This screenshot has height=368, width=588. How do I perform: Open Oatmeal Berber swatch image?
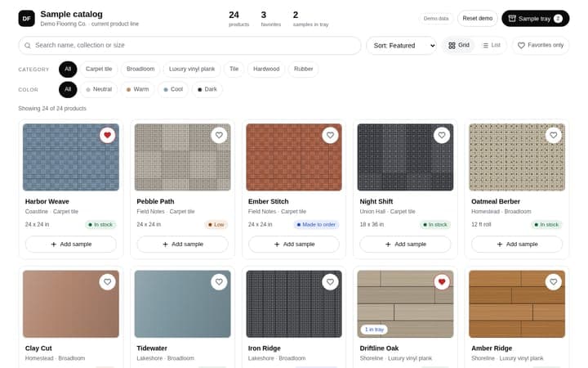tap(517, 157)
